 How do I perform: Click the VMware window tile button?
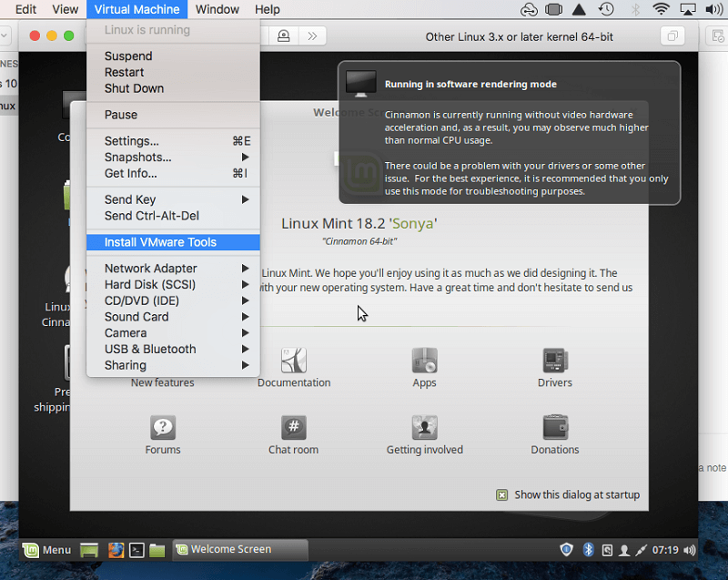coord(672,36)
